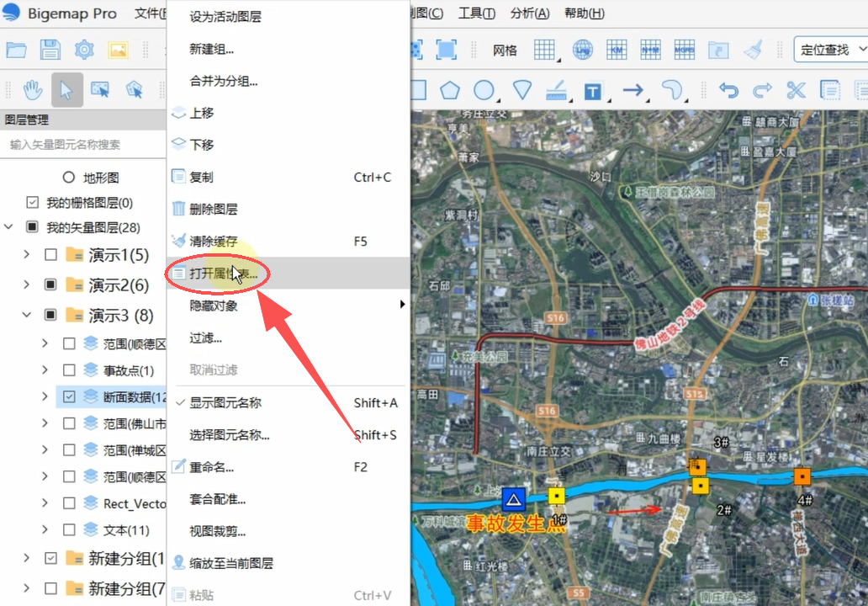Toggle the 演示3 (8) group checkbox
This screenshot has height=606, width=868.
click(x=51, y=315)
